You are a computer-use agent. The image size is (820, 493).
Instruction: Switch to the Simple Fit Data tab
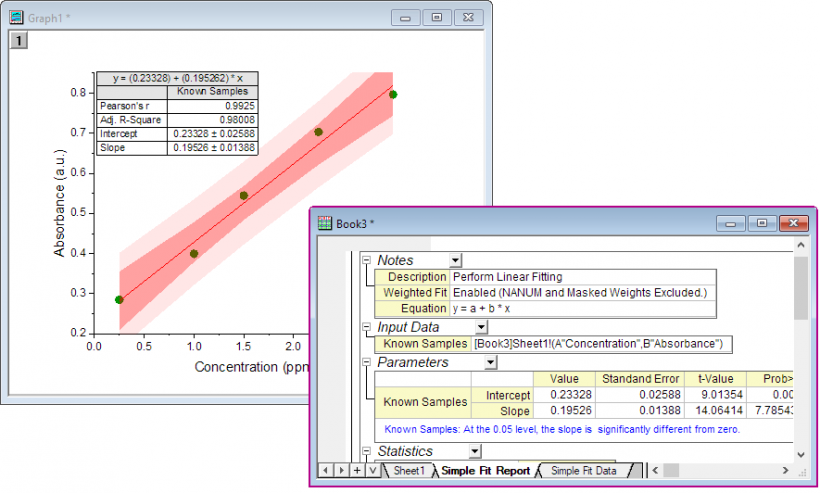583,470
